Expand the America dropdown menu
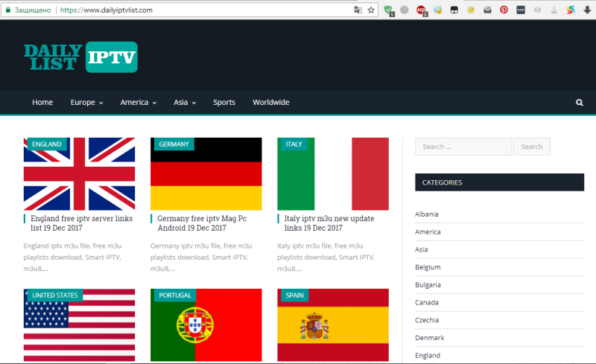 [x=139, y=102]
